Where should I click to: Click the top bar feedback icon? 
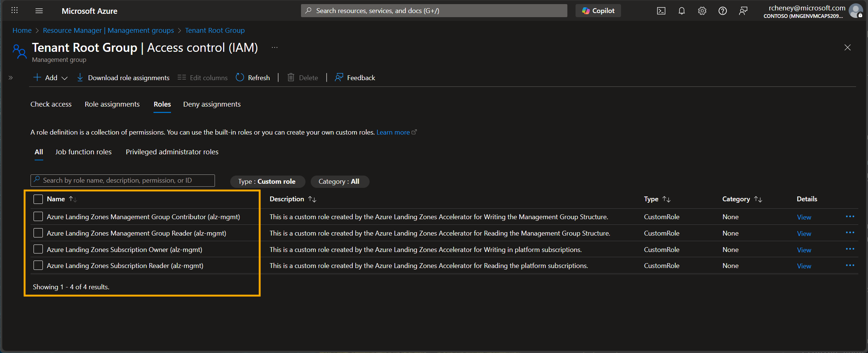(x=743, y=11)
